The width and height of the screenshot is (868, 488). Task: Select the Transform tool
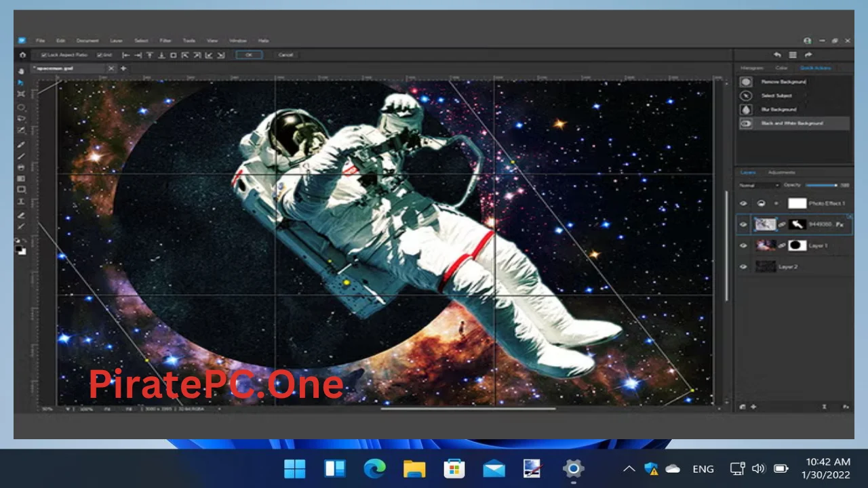tap(21, 94)
